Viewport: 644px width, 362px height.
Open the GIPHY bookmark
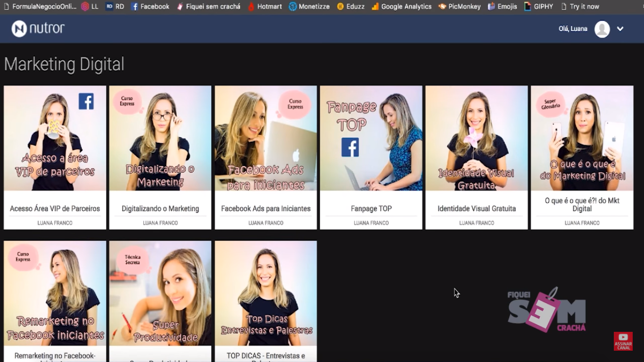(539, 7)
